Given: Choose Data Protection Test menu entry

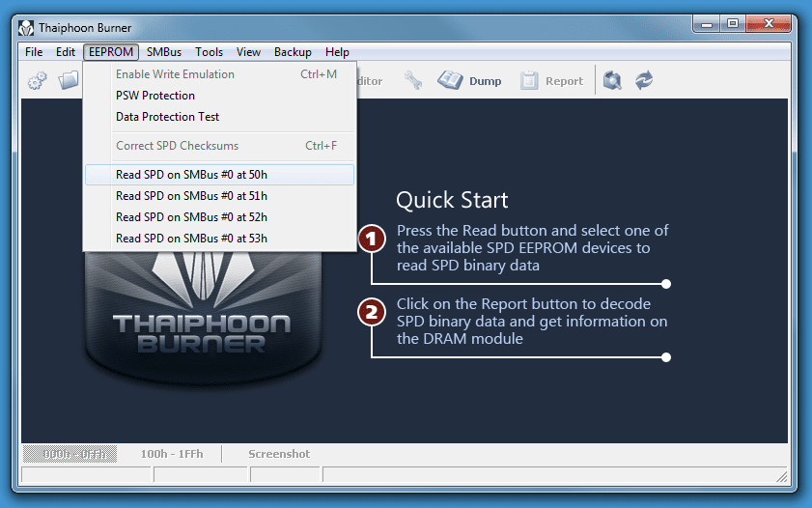Looking at the screenshot, I should tap(219, 117).
